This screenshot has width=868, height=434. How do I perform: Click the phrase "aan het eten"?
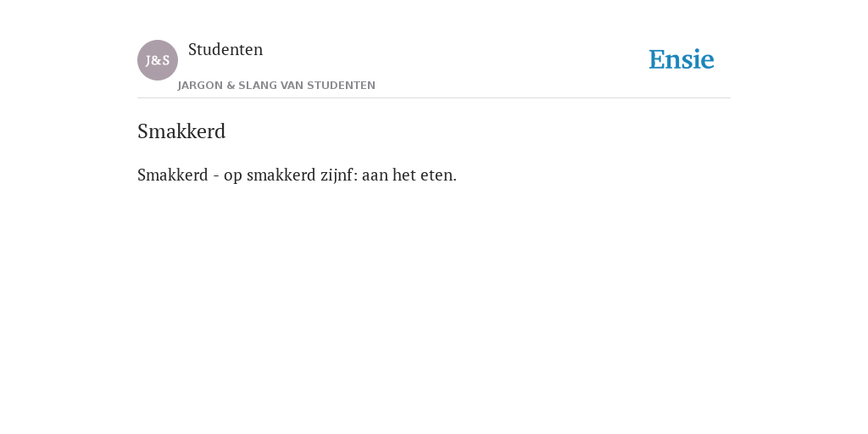pos(407,175)
